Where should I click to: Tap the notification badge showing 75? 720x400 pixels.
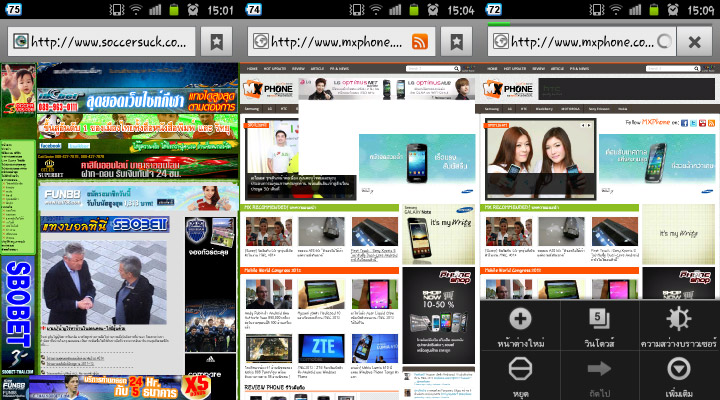[13, 9]
